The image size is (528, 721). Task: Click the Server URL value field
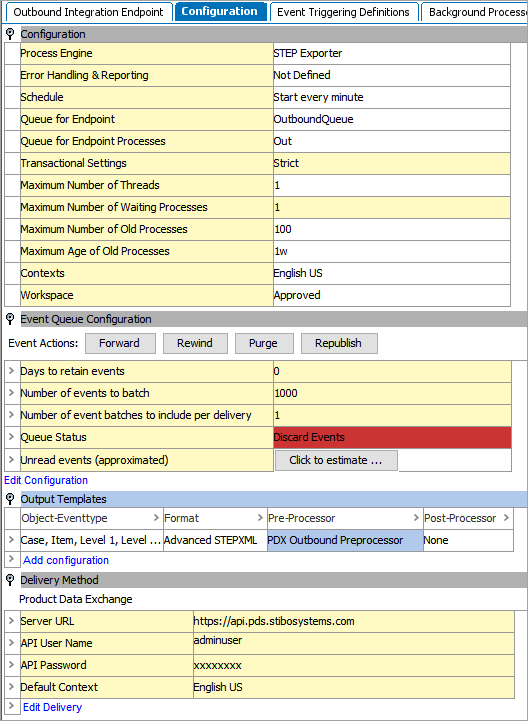point(353,621)
